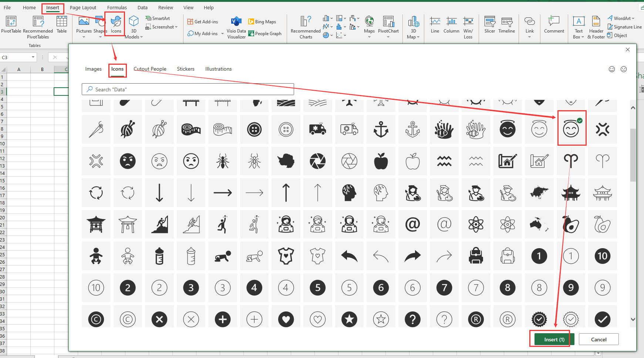This screenshot has height=358, width=644.
Task: Insert a PivotChart from the ribbon
Action: [388, 26]
